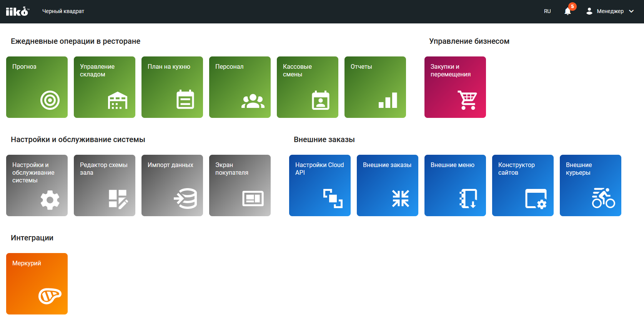Image resolution: width=644 pixels, height=331 pixels.
Task: Open Закупки и перемещения shopping cart tile
Action: point(455,87)
